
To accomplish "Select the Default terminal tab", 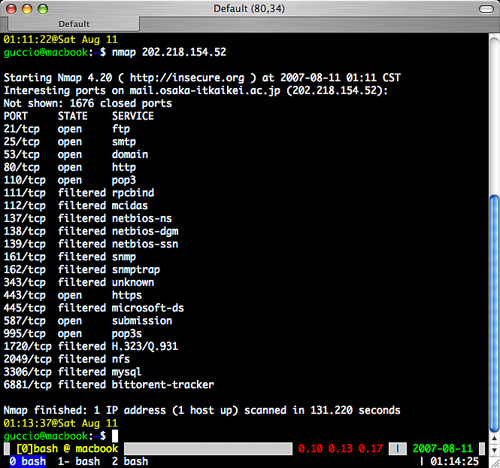I will click(73, 24).
